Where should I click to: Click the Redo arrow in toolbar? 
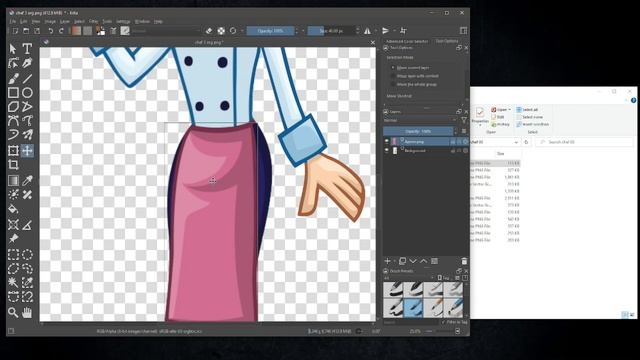coord(61,31)
